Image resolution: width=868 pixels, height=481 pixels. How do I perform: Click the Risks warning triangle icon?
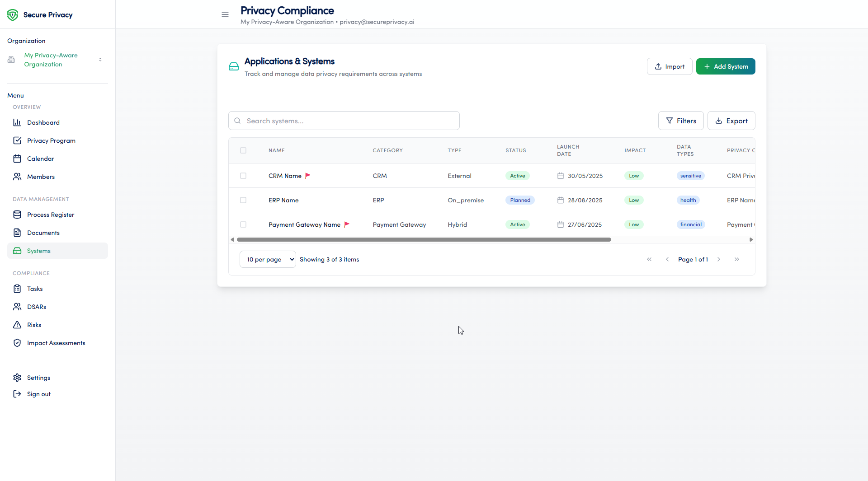17,325
